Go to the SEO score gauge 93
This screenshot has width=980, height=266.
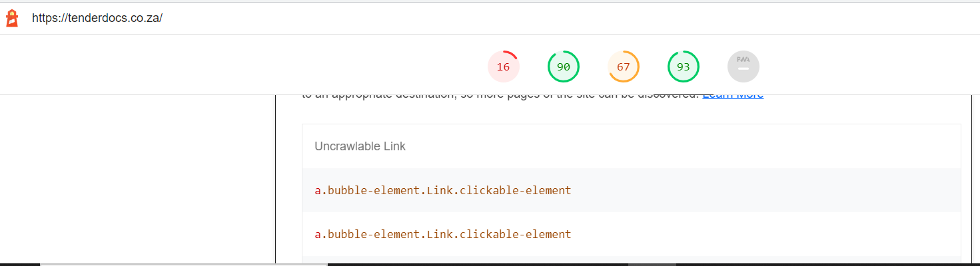click(x=684, y=67)
